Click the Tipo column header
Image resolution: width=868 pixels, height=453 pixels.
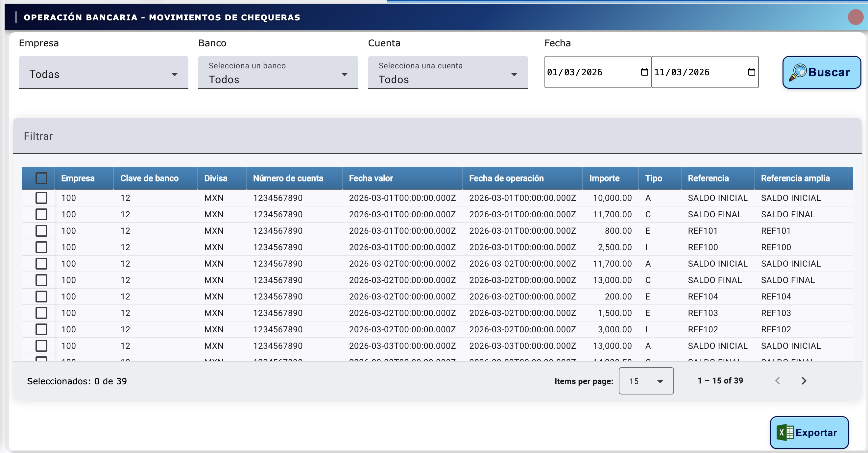(653, 178)
